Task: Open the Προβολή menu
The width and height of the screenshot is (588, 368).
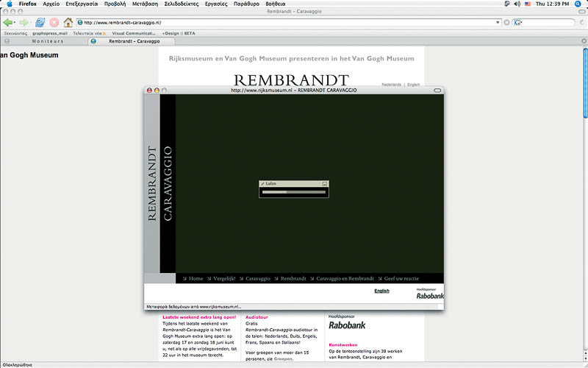Action: point(115,4)
